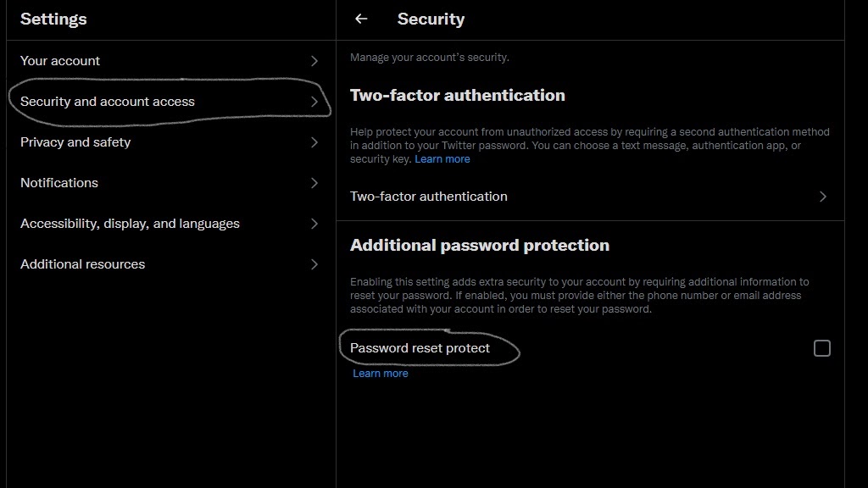
Task: Enable the Password reset protect checkbox
Action: coord(822,348)
